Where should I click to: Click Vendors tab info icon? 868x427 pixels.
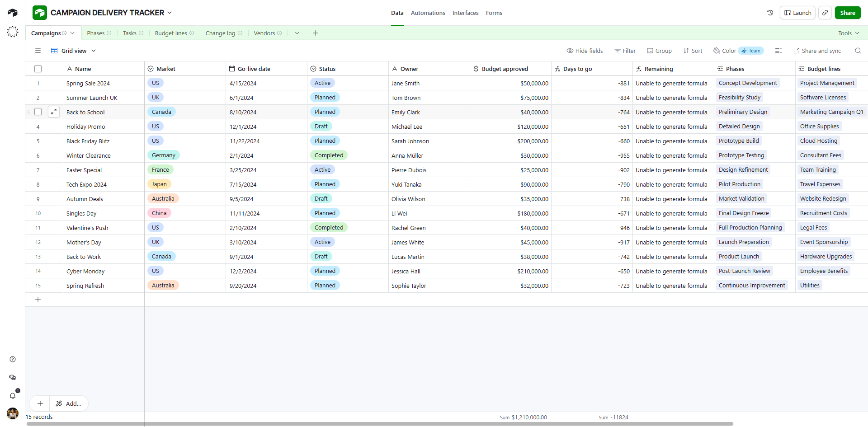click(279, 33)
